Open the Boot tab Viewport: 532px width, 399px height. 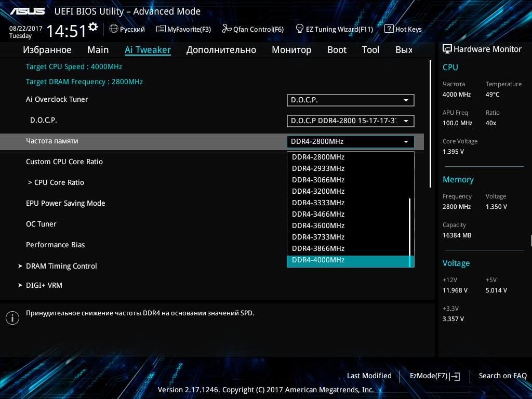click(337, 50)
